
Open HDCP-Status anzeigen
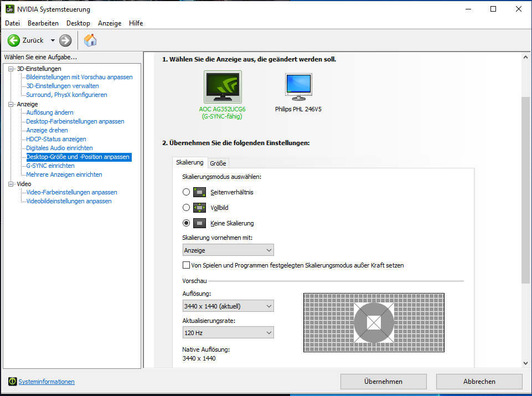pyautogui.click(x=56, y=139)
